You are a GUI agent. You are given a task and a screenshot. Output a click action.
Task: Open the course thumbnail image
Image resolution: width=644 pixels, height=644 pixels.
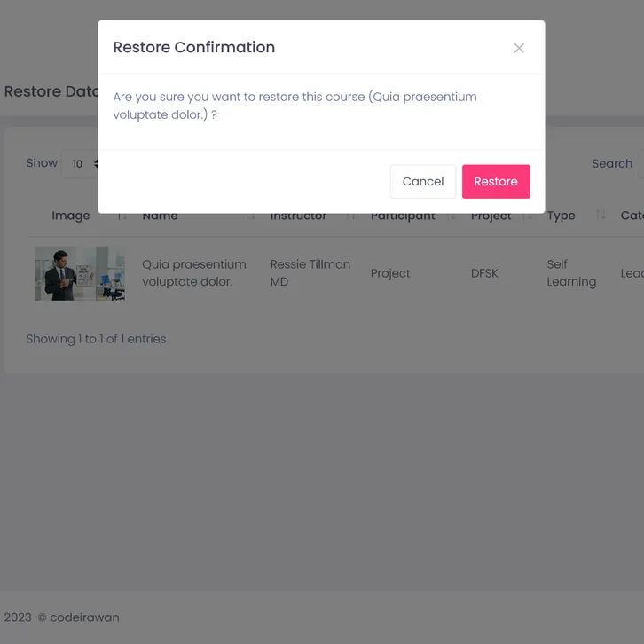click(80, 273)
